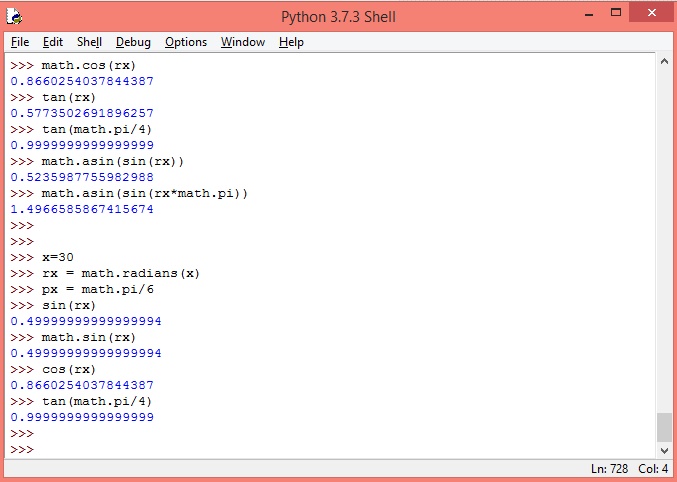
Task: Open the Edit menu
Action: coord(53,42)
